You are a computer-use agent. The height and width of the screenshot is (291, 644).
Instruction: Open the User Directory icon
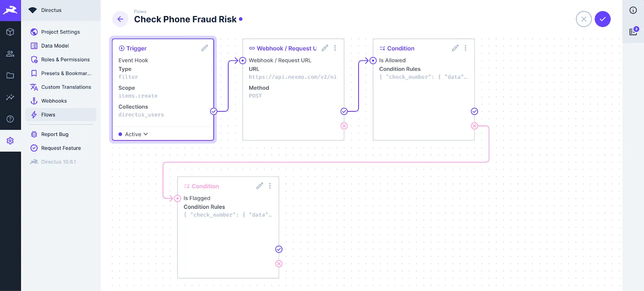pos(10,54)
